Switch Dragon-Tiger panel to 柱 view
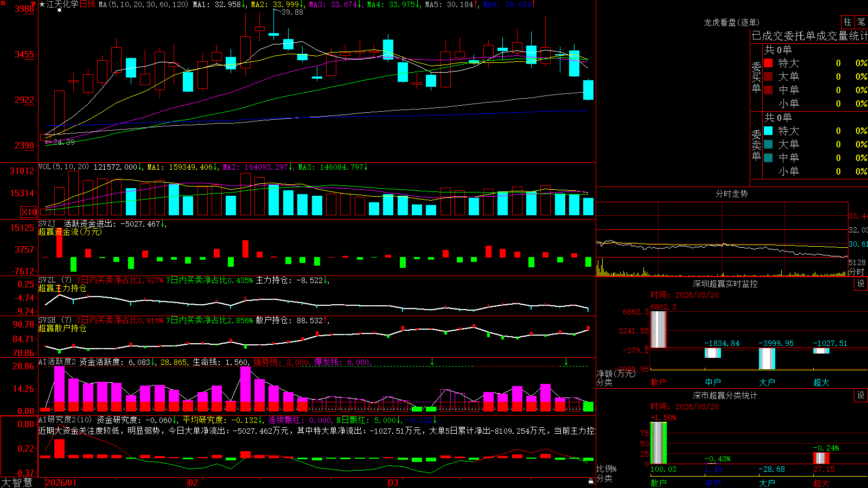868x488 pixels. point(847,22)
